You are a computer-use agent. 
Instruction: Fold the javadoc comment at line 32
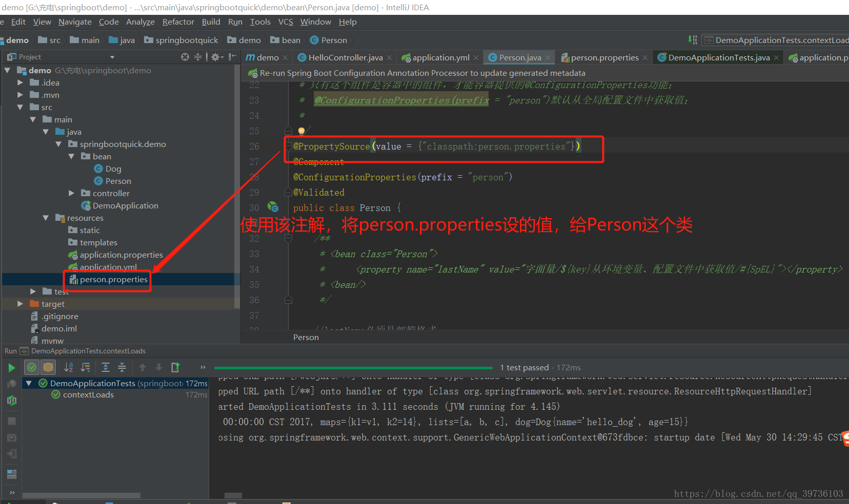click(x=288, y=238)
